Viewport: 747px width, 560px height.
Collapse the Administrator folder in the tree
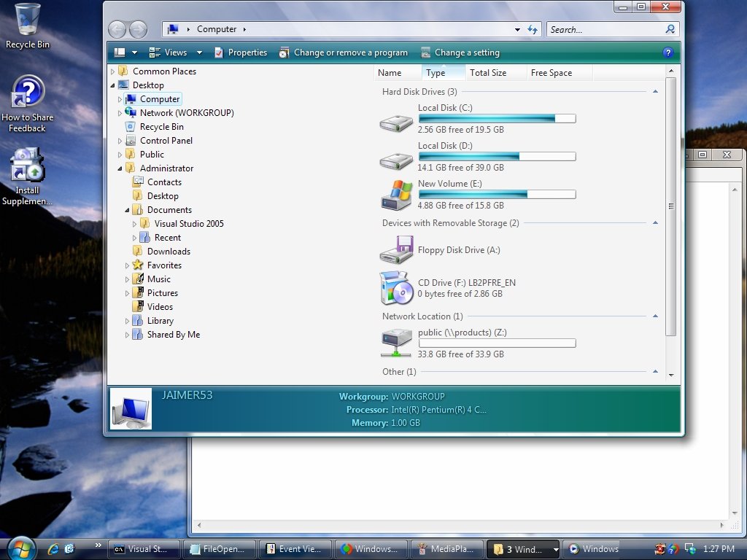pyautogui.click(x=120, y=168)
